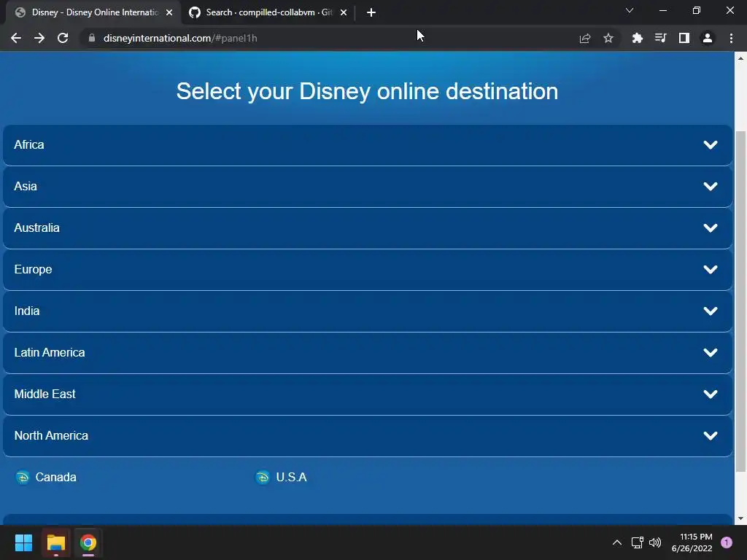Open the clock and date
The height and width of the screenshot is (560, 747).
point(692,542)
